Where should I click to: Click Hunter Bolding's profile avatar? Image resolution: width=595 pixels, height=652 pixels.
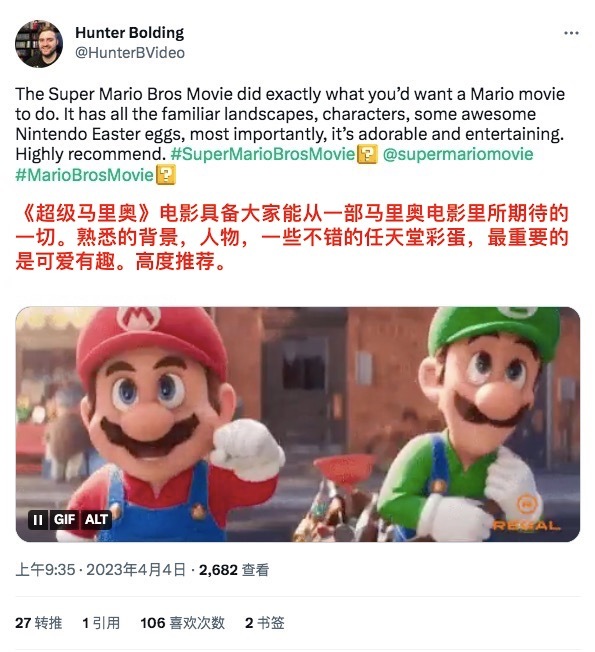(39, 43)
